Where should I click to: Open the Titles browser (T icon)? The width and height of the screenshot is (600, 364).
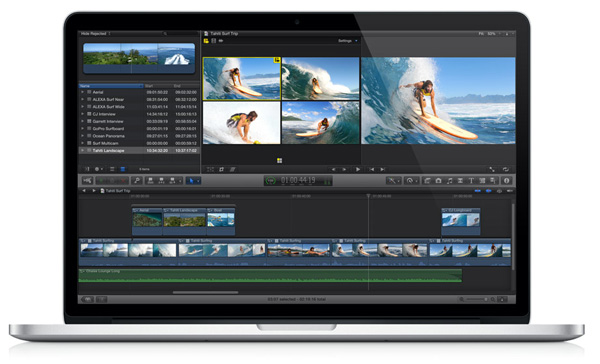point(471,181)
